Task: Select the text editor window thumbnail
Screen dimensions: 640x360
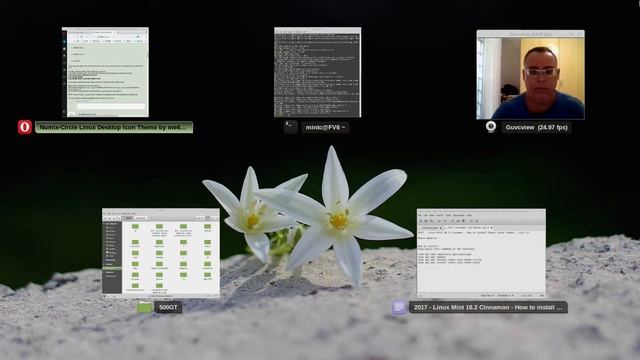Action: 481,253
